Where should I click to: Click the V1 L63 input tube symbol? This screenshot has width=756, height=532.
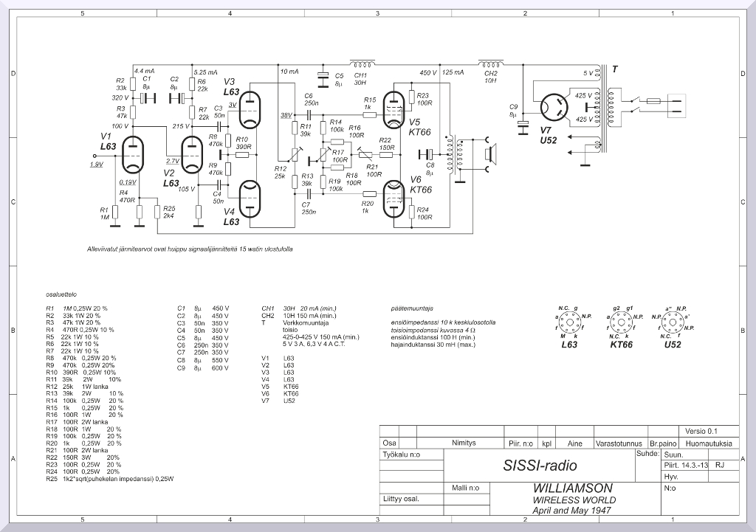133,155
